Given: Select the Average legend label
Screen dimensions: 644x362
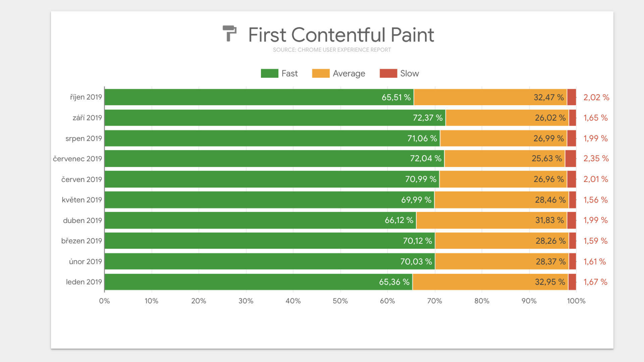Looking at the screenshot, I should click(x=349, y=73).
